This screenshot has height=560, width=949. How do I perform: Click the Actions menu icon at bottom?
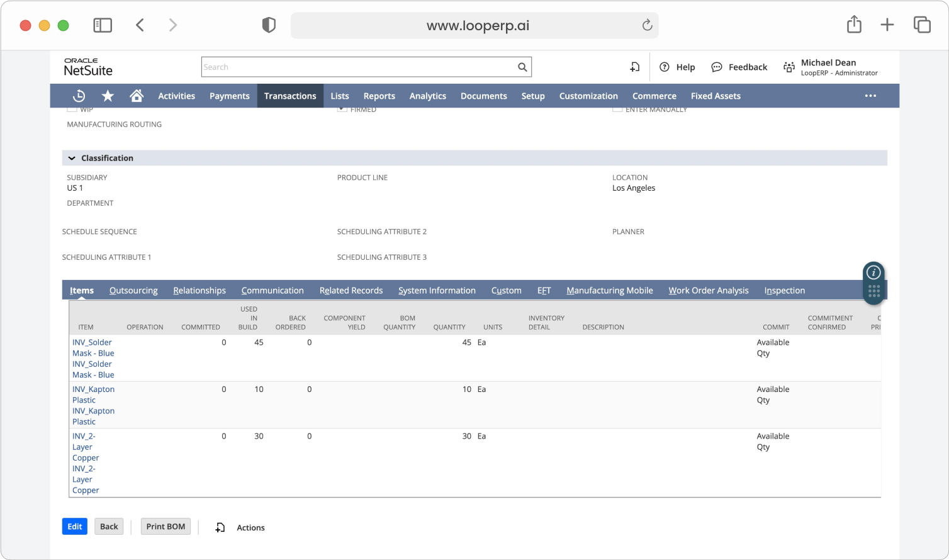click(x=220, y=527)
